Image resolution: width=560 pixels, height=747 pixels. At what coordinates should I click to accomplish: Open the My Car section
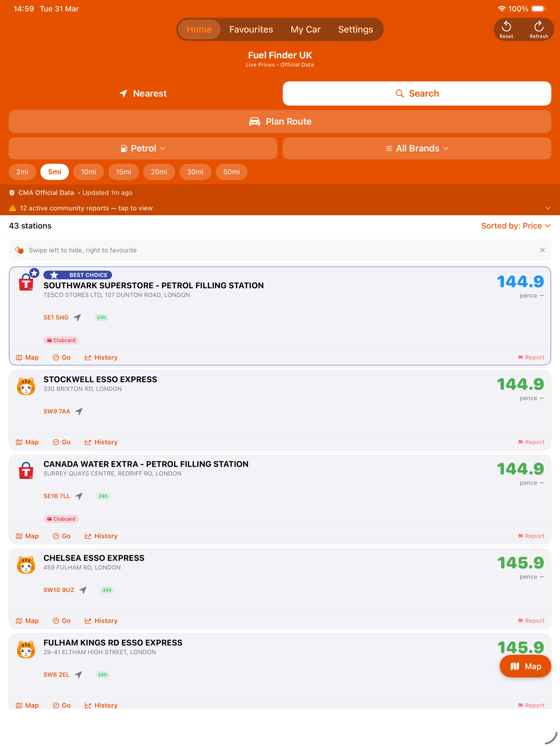click(x=306, y=29)
